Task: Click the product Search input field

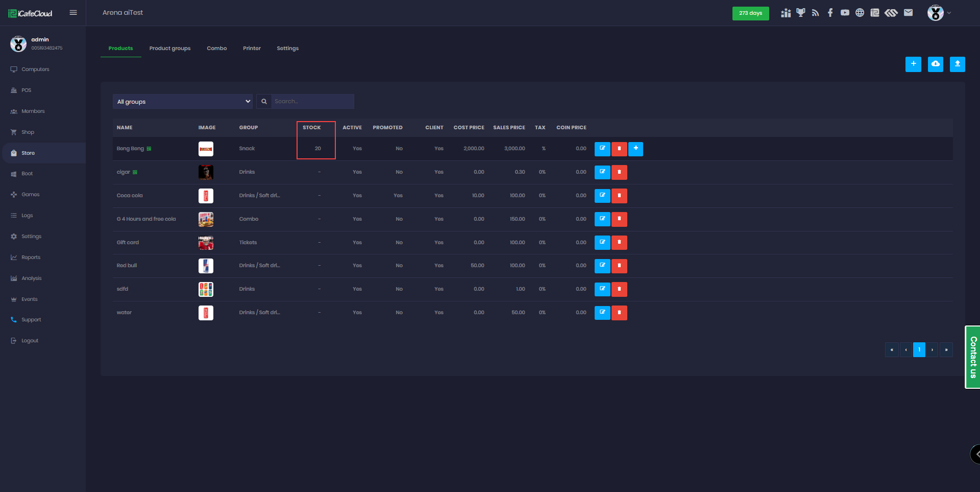Action: pyautogui.click(x=312, y=102)
